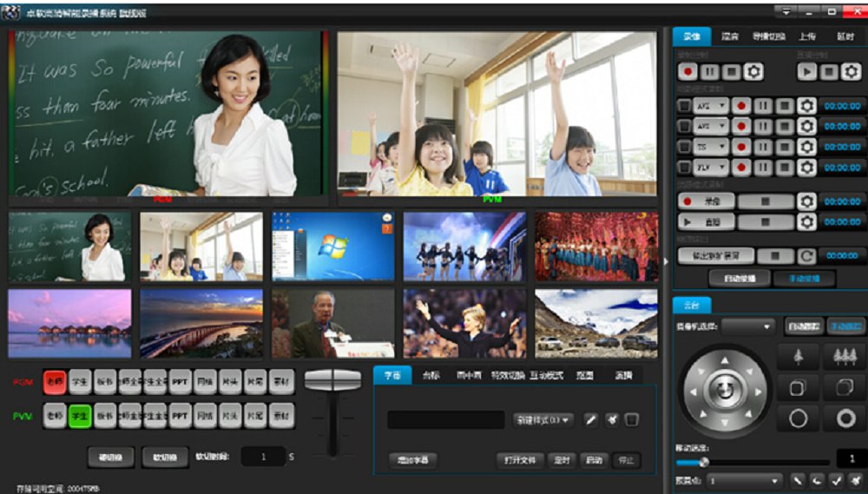Stop recording on the first AVI format row
This screenshot has height=494, width=868.
(785, 106)
